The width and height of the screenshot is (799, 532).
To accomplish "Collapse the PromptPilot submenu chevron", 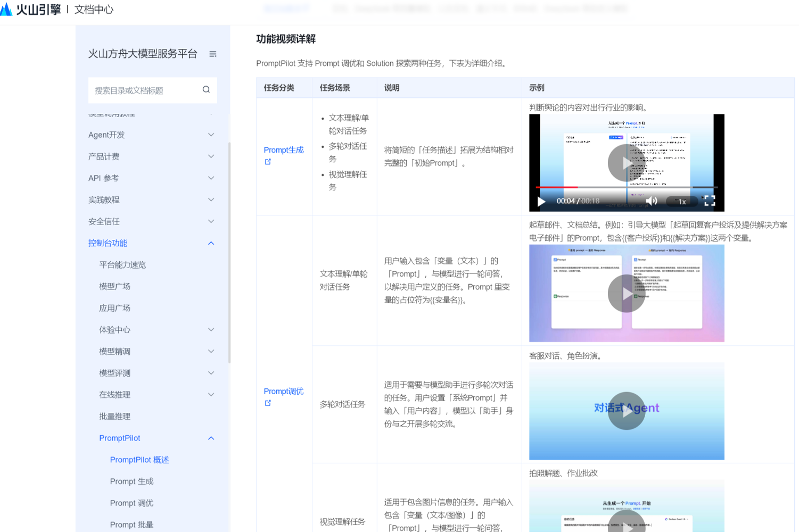I will (211, 438).
